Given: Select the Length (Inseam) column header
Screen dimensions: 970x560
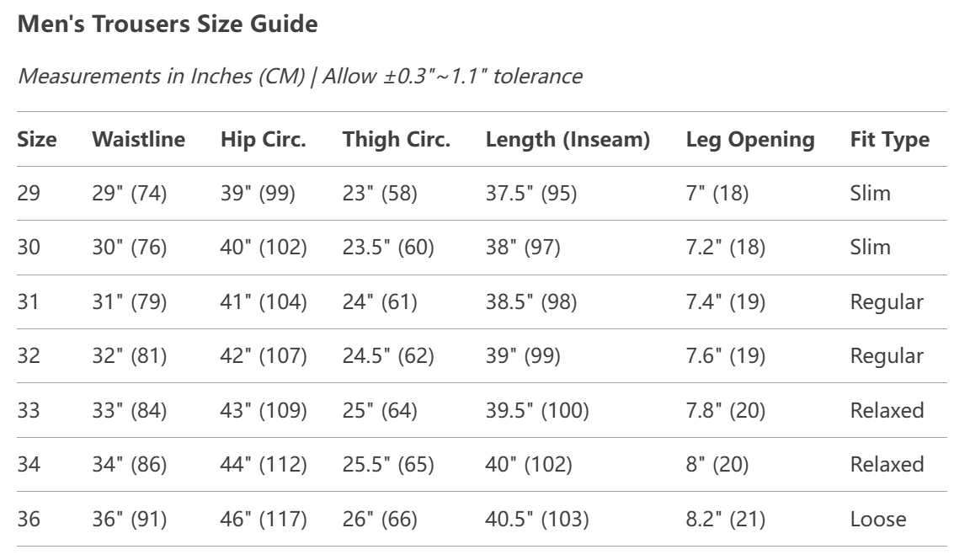Looking at the screenshot, I should point(568,140).
